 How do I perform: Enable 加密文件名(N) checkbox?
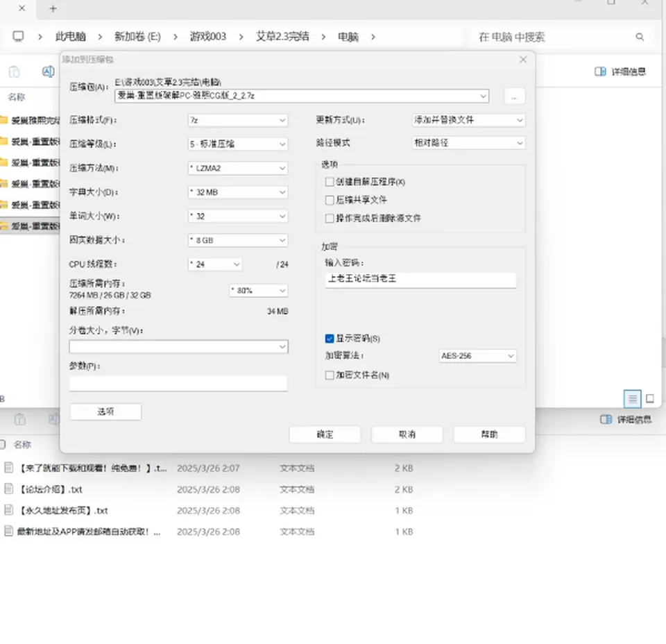click(329, 375)
